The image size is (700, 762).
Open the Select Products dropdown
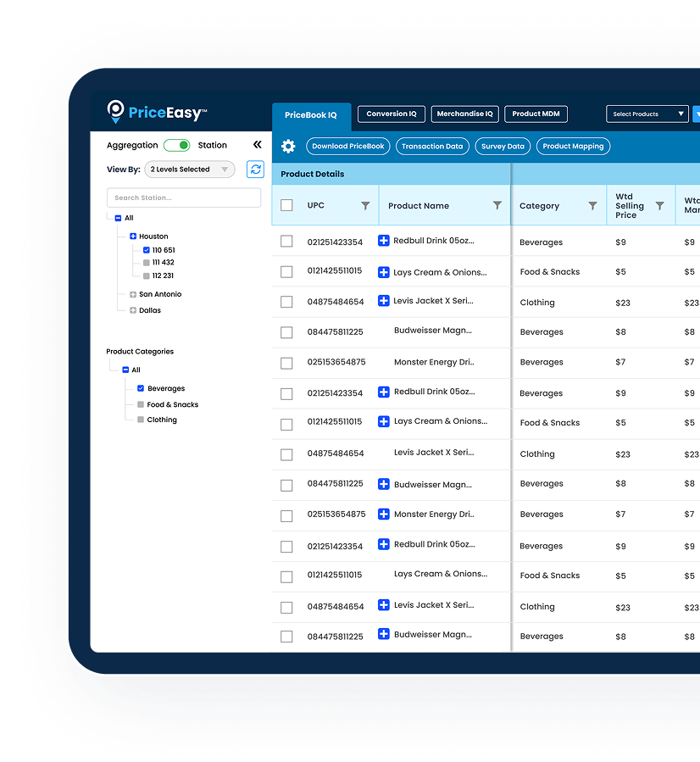point(647,114)
